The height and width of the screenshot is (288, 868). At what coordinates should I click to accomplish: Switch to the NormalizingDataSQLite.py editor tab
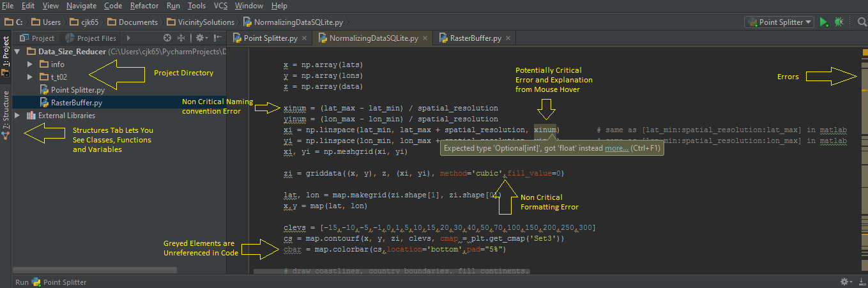tap(374, 38)
